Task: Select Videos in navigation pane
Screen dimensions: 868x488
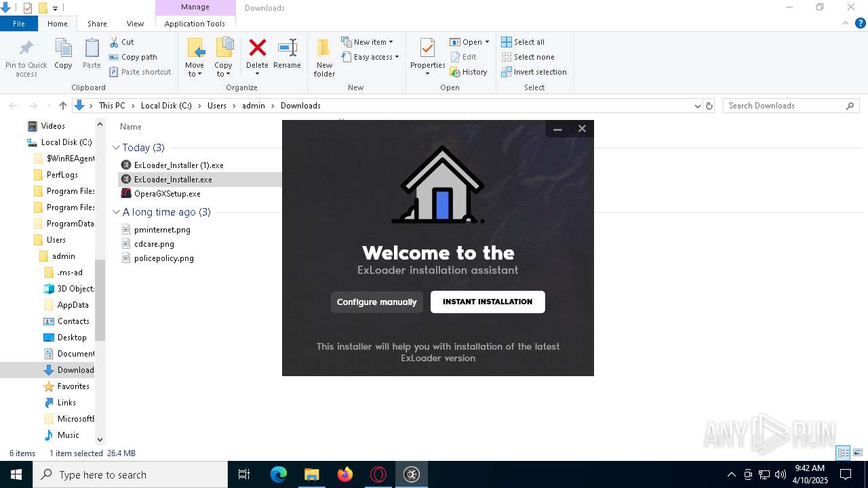Action: (x=53, y=126)
